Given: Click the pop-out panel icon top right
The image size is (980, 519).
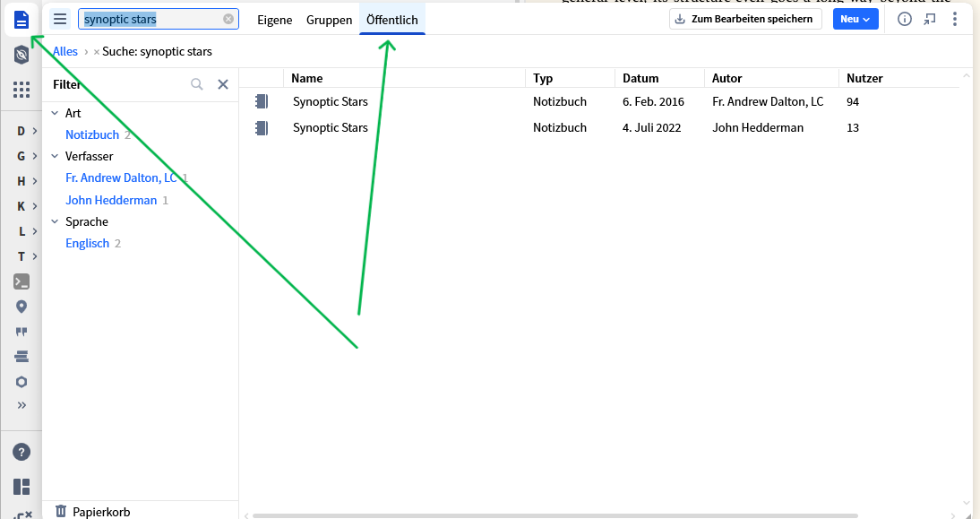Looking at the screenshot, I should [930, 19].
